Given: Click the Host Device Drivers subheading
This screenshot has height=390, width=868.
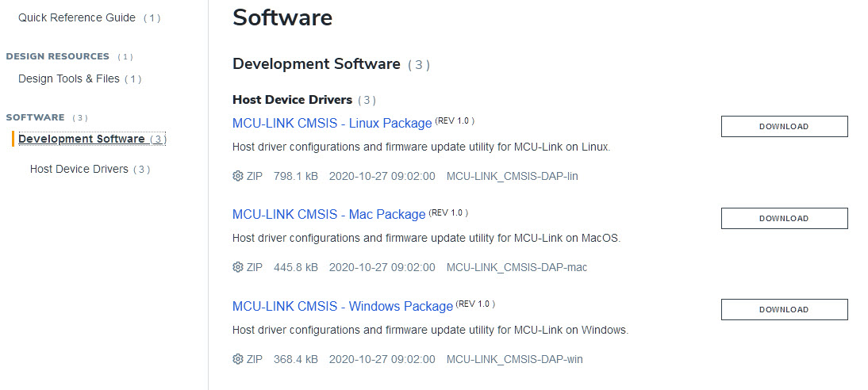Looking at the screenshot, I should point(292,100).
